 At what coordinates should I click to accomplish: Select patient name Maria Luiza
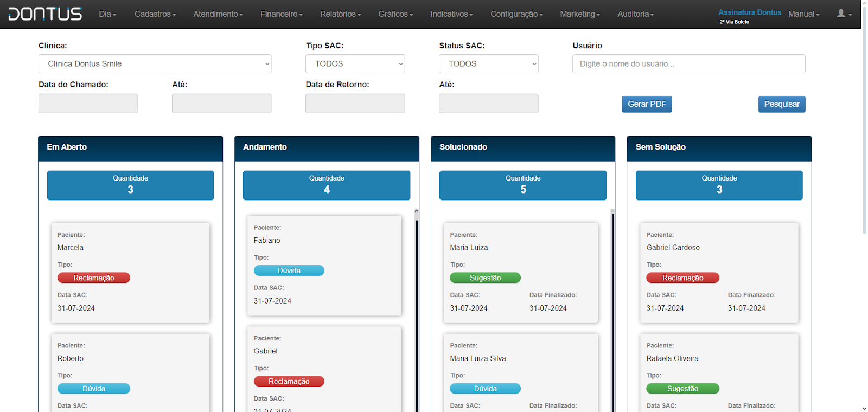point(469,248)
